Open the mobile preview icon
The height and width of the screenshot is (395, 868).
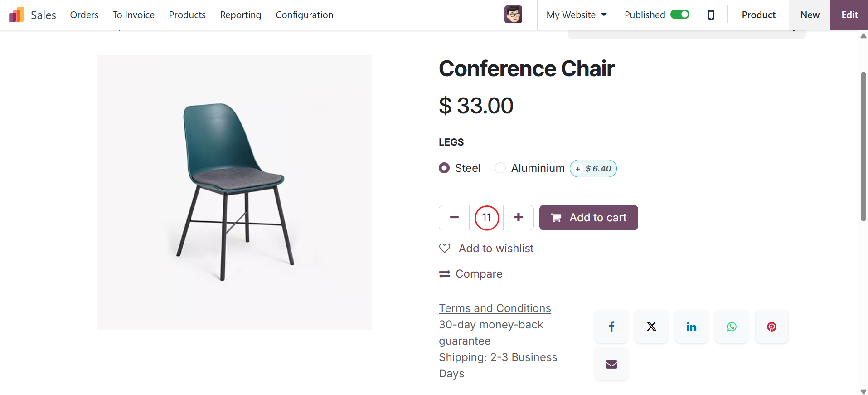pos(711,15)
